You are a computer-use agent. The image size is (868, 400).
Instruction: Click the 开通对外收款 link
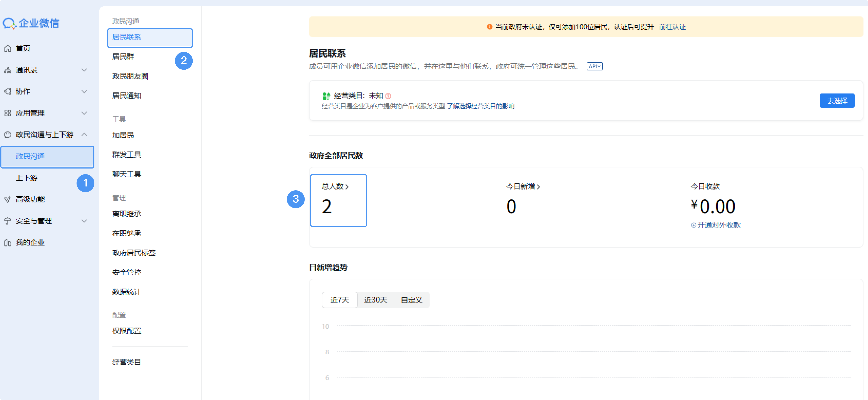pyautogui.click(x=719, y=225)
